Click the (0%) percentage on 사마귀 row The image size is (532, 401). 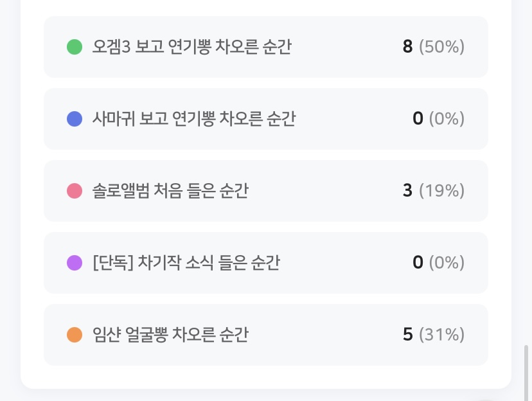tap(447, 119)
